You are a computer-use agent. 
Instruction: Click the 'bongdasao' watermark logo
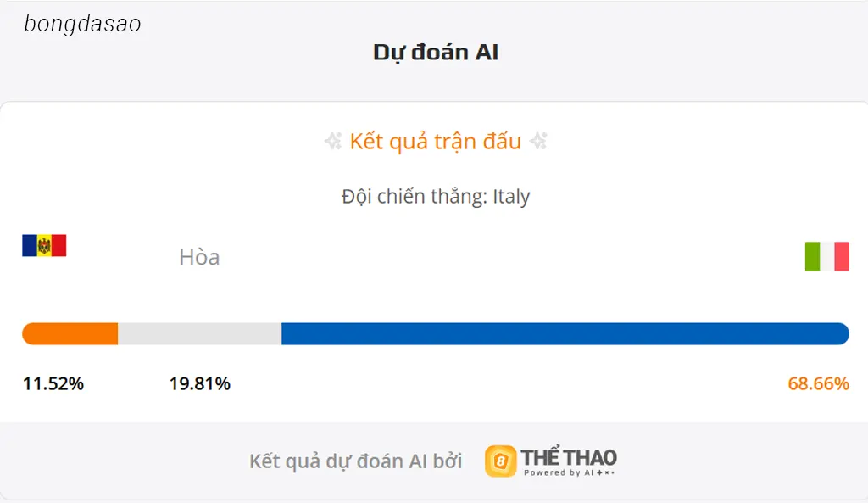tap(81, 23)
